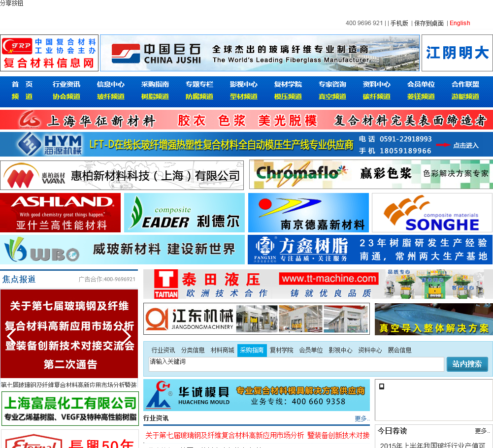Open the 真空导入整体解决方案 ad
The height and width of the screenshot is (448, 493).
[x=434, y=319]
